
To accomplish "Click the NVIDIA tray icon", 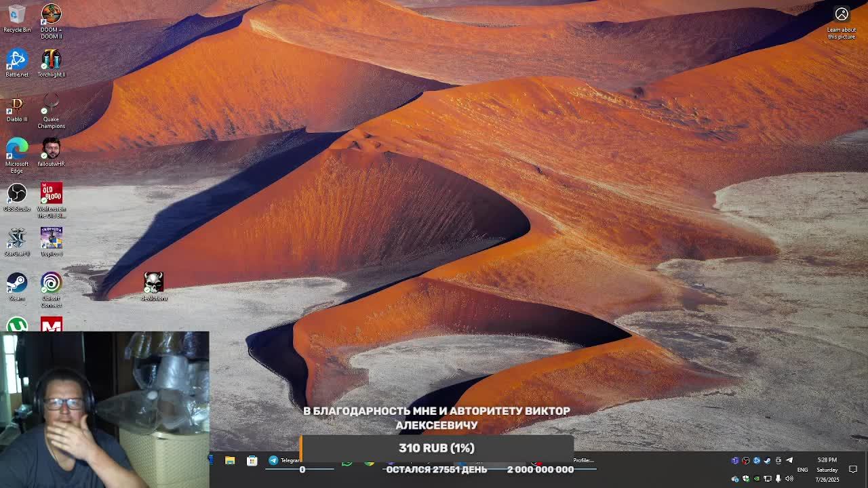I will [x=757, y=479].
